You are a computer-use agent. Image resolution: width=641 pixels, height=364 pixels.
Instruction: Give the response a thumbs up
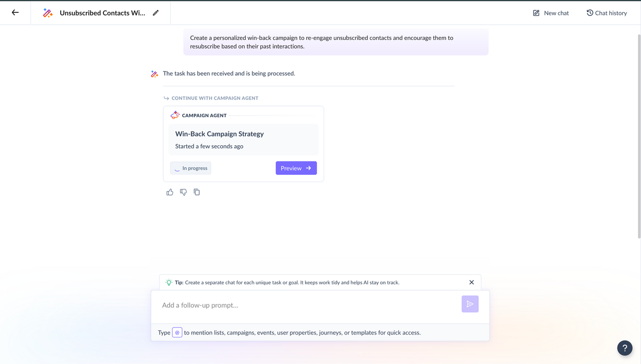pyautogui.click(x=170, y=192)
